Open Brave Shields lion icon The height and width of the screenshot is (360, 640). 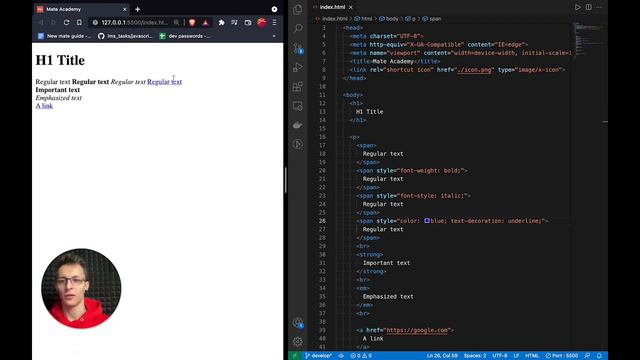(192, 22)
